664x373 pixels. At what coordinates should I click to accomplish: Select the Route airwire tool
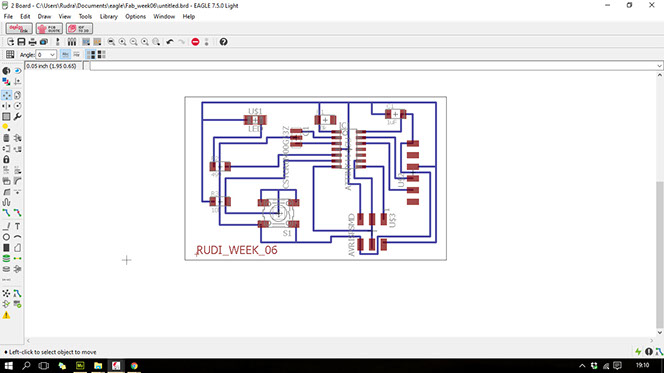(x=6, y=213)
